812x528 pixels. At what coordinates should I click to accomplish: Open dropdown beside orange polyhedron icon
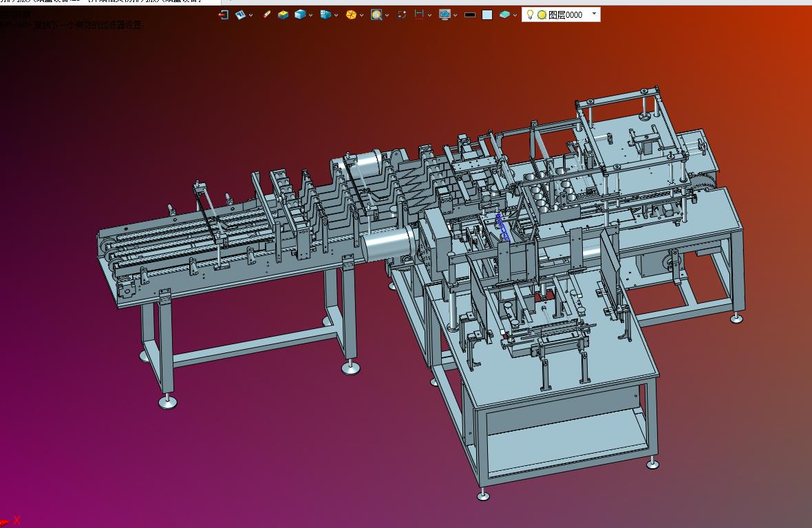pyautogui.click(x=361, y=16)
